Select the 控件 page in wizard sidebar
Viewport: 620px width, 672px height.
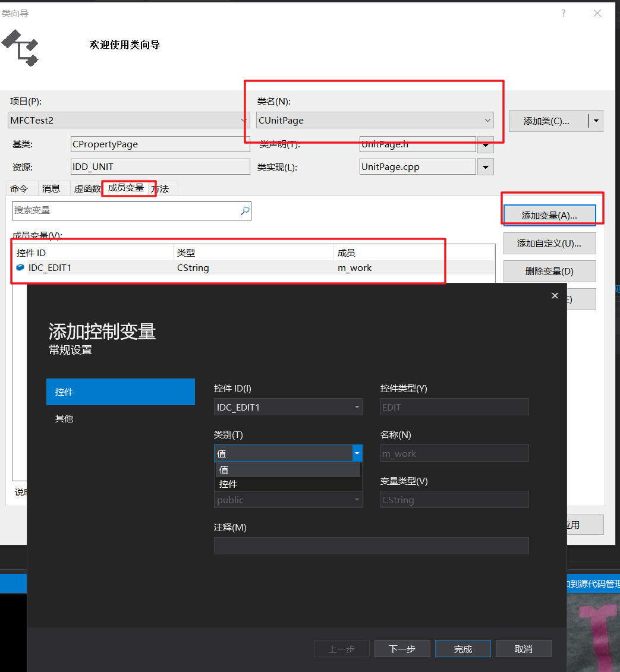(121, 392)
